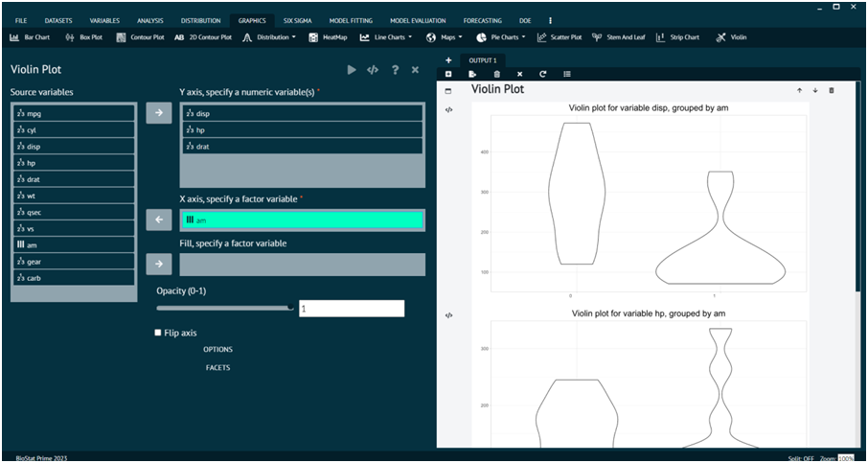
Task: Remove am from X axis with left arrow
Action: (159, 220)
